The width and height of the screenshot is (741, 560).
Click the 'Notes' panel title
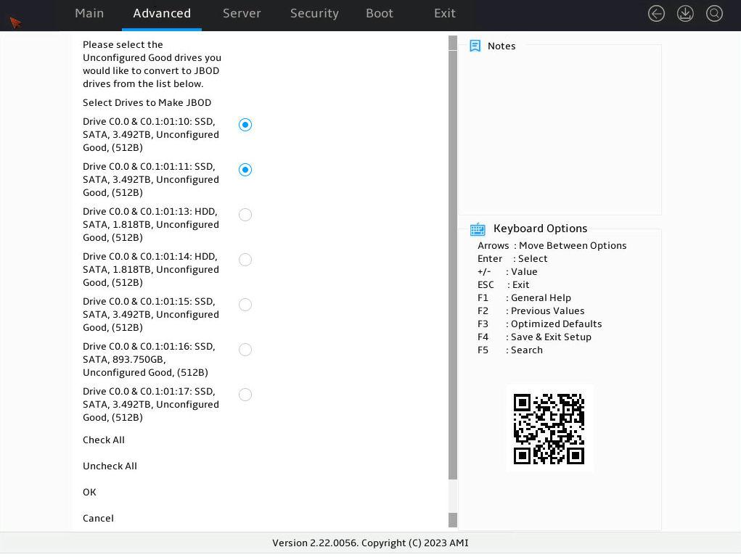coord(501,46)
